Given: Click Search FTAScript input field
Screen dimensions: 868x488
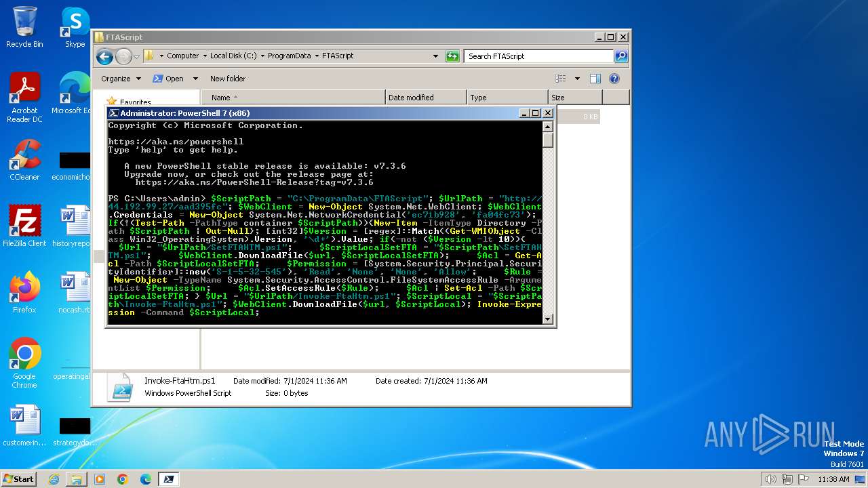Looking at the screenshot, I should tap(540, 56).
